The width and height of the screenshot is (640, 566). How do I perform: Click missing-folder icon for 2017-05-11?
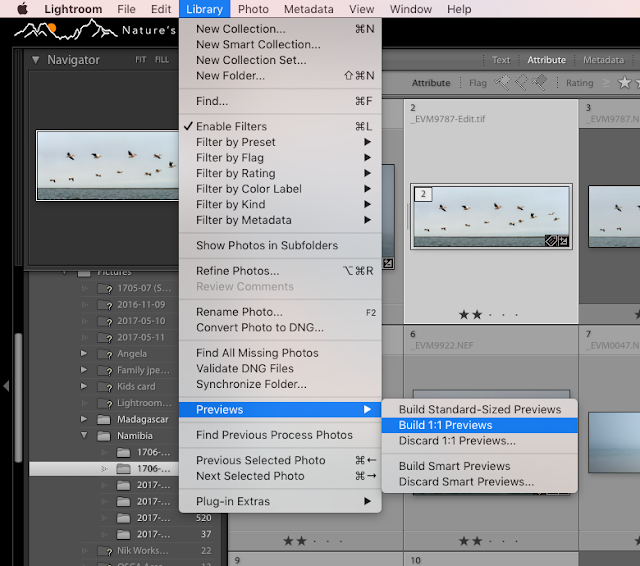pyautogui.click(x=105, y=337)
